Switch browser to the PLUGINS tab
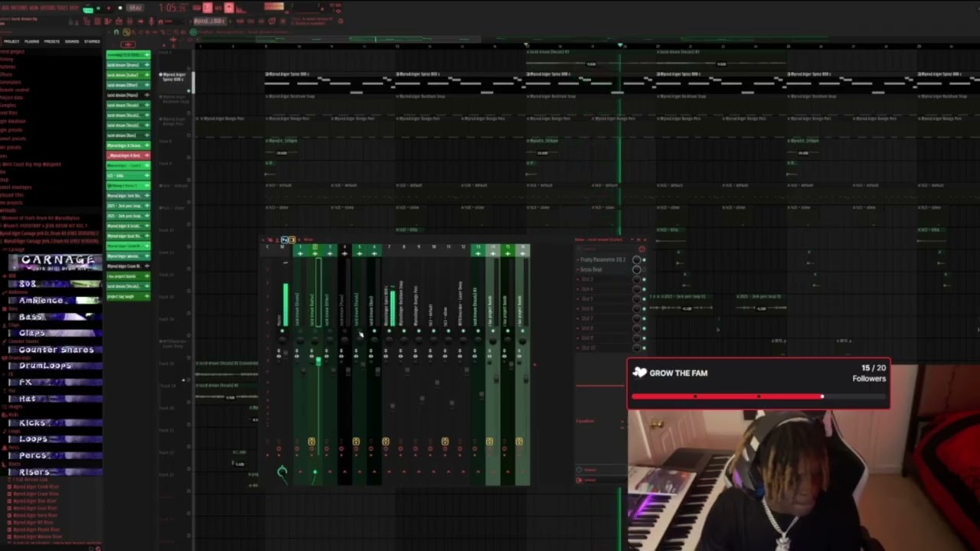Screen dimensions: 980x551 pos(31,41)
